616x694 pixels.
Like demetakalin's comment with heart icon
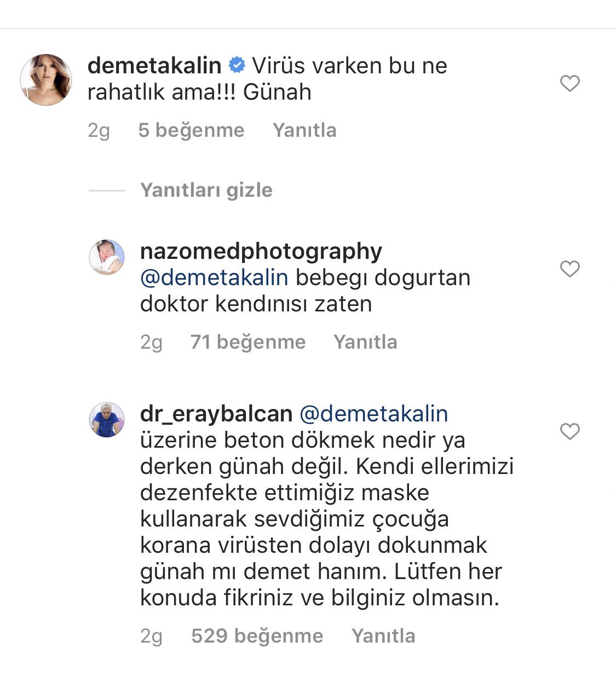click(x=569, y=83)
